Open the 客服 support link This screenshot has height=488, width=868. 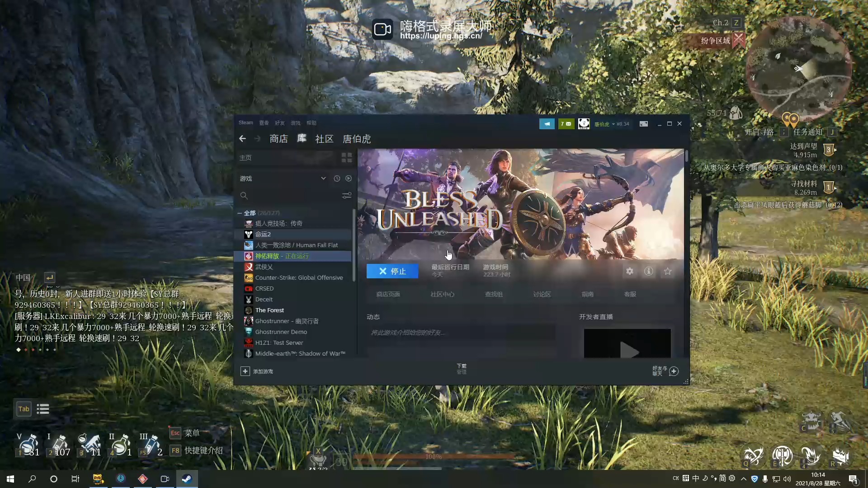(630, 294)
